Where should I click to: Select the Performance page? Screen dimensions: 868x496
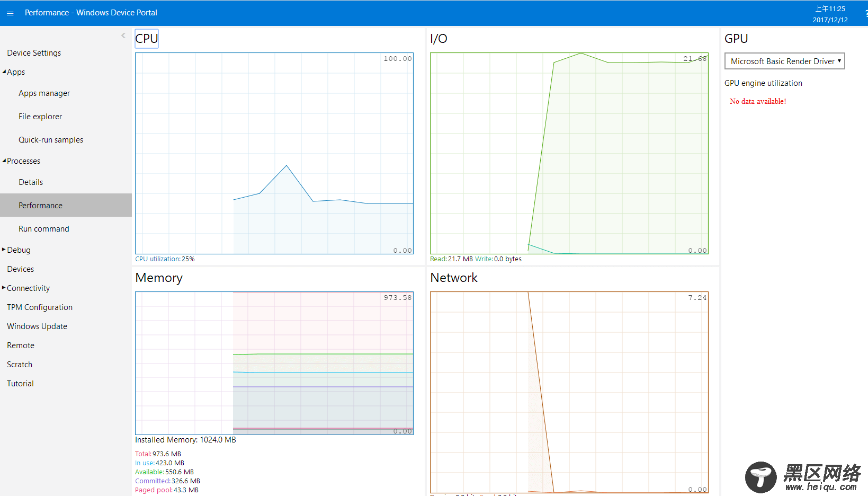pyautogui.click(x=66, y=205)
